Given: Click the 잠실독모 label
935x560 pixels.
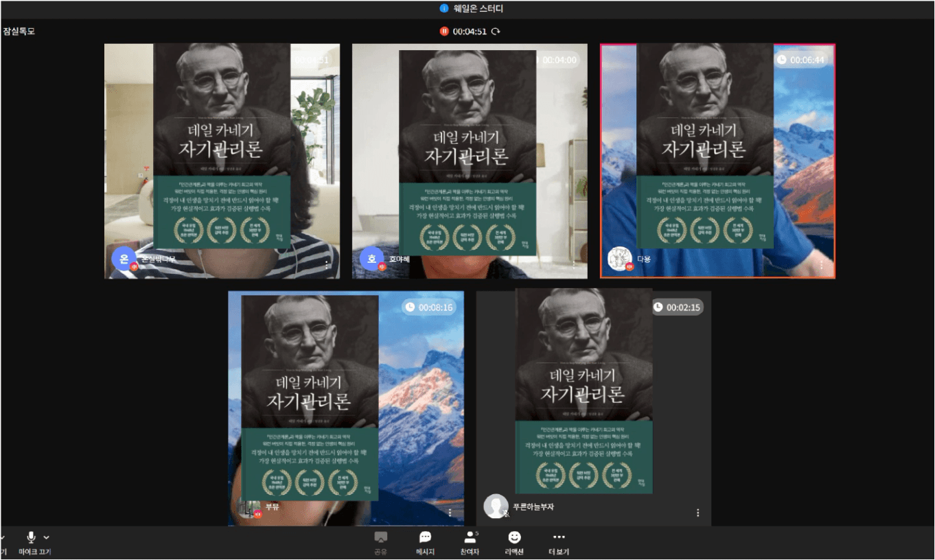Looking at the screenshot, I should [19, 31].
